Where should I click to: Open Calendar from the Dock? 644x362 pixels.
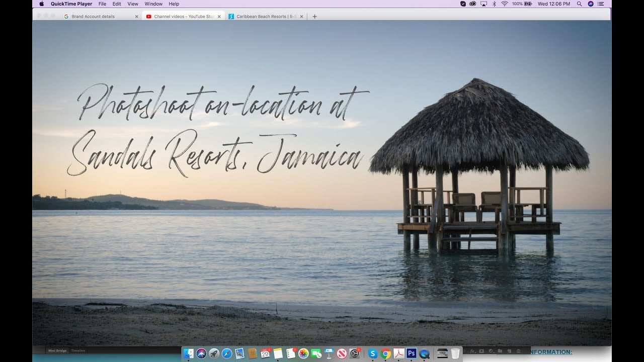(265, 353)
